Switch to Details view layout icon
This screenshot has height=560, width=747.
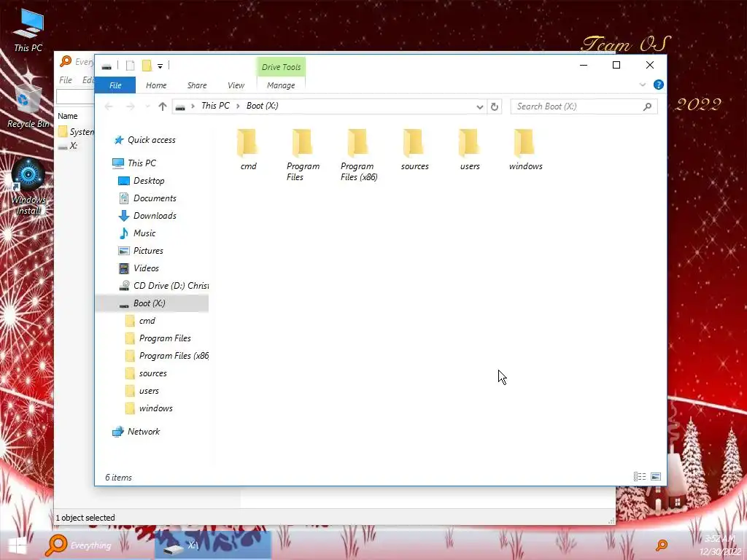[x=639, y=477]
